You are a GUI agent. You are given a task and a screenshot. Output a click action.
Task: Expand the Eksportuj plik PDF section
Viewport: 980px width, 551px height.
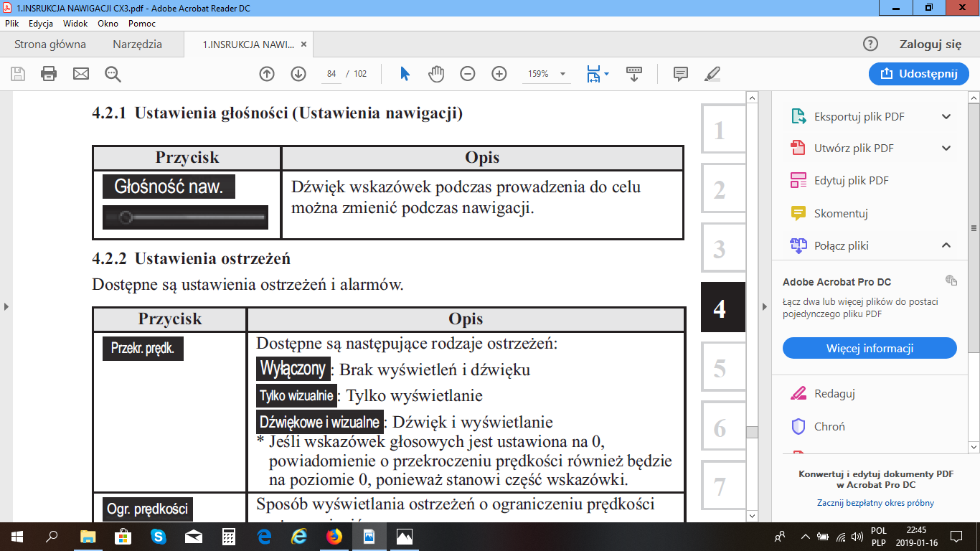946,117
